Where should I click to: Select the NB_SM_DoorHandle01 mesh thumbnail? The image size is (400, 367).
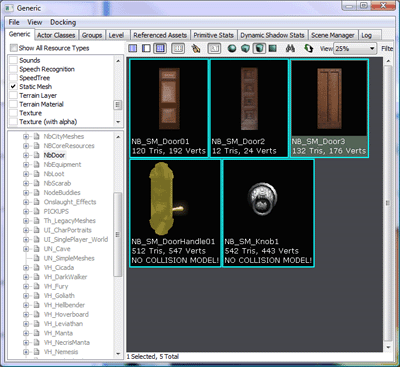click(x=175, y=213)
